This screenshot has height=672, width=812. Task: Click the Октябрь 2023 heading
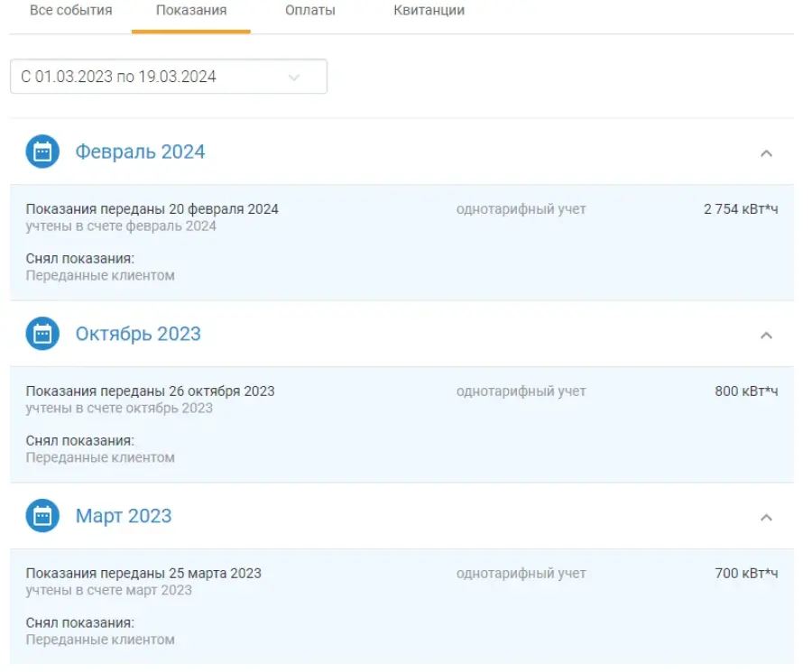click(138, 334)
